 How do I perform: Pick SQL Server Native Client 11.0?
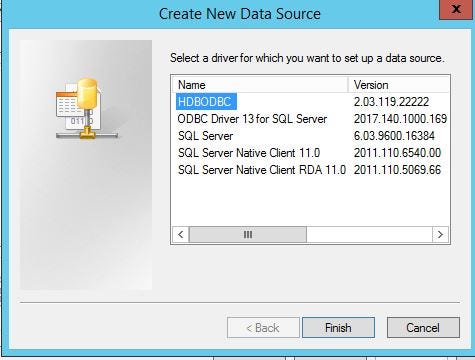pos(249,153)
